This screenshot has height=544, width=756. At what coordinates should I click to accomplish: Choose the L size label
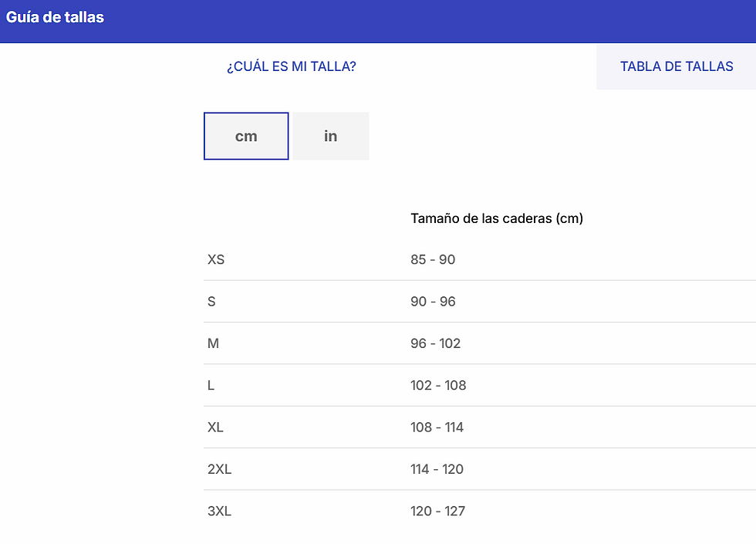pyautogui.click(x=211, y=385)
